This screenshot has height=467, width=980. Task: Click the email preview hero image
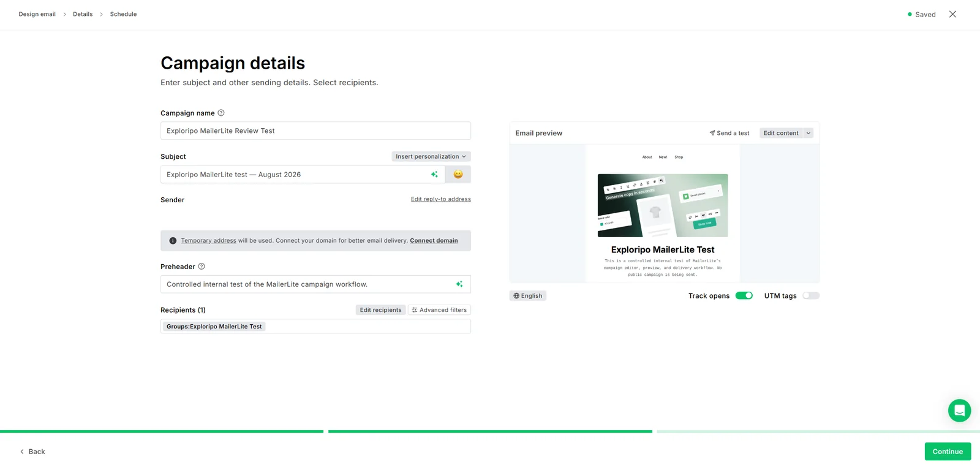[x=663, y=205]
